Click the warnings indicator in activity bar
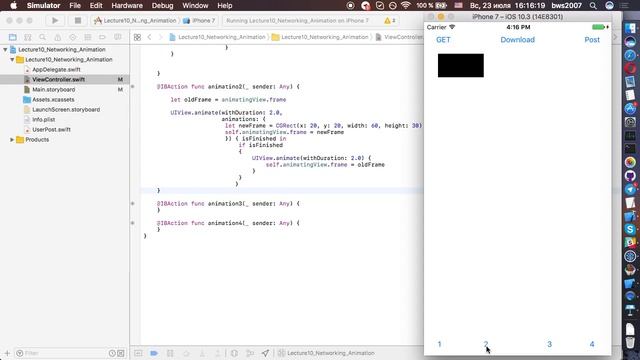Viewport: 640px width, 360px height. pos(390,20)
